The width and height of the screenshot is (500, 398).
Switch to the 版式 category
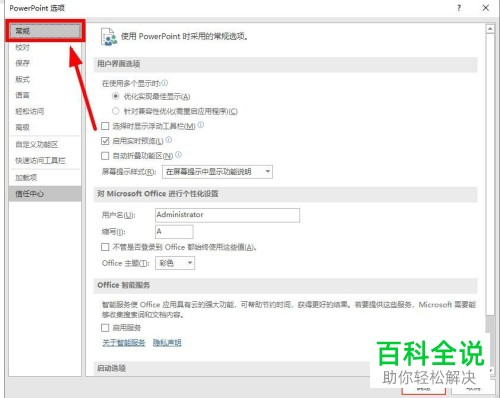[45, 79]
